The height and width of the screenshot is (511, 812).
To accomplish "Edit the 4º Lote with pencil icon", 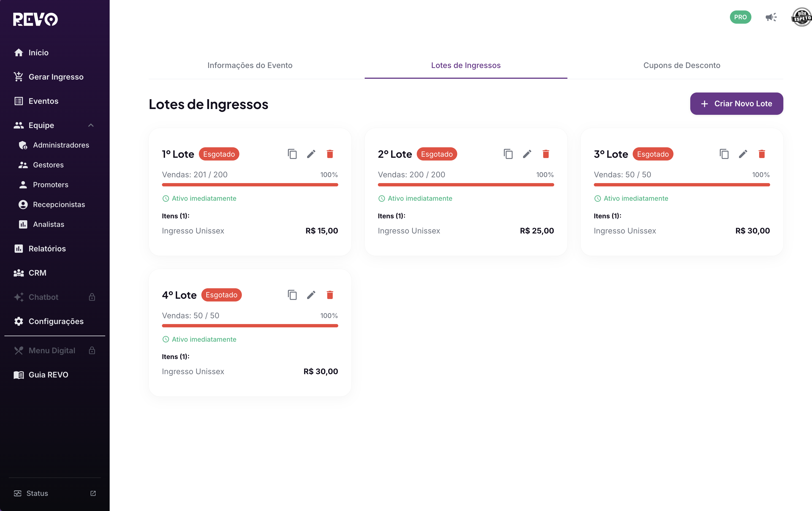I will [x=311, y=295].
